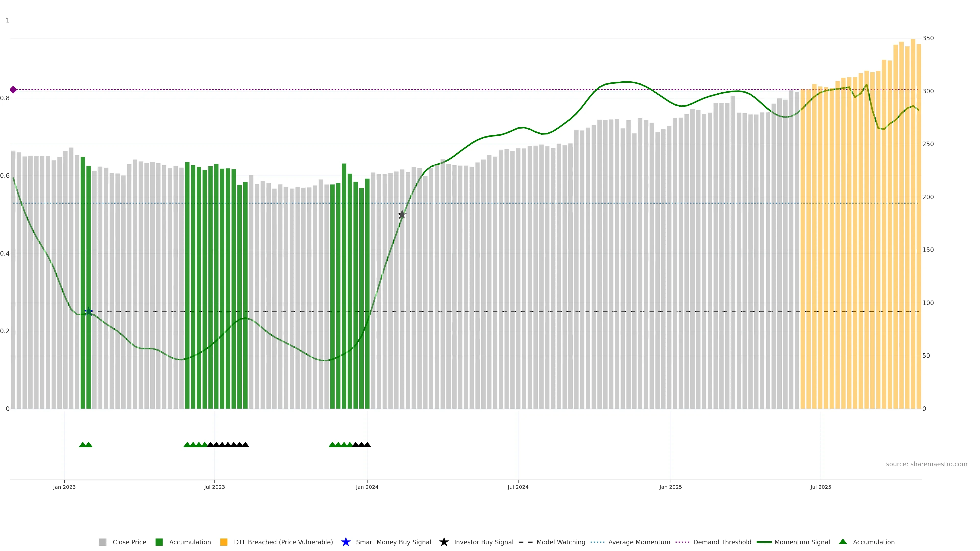Click the purple diamond marker on Demand Threshold line

coord(13,90)
